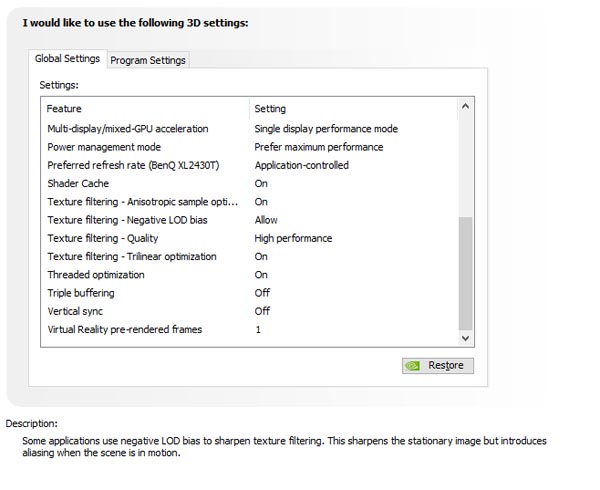Select Multi-display/mixed-GPU acceleration row
The height and width of the screenshot is (490, 600).
coord(128,129)
